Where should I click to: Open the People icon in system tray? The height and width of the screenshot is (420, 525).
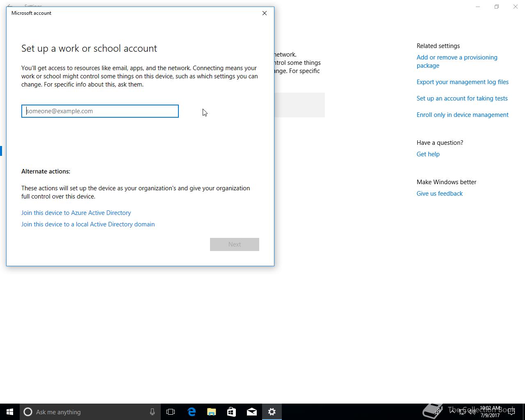coord(437,411)
